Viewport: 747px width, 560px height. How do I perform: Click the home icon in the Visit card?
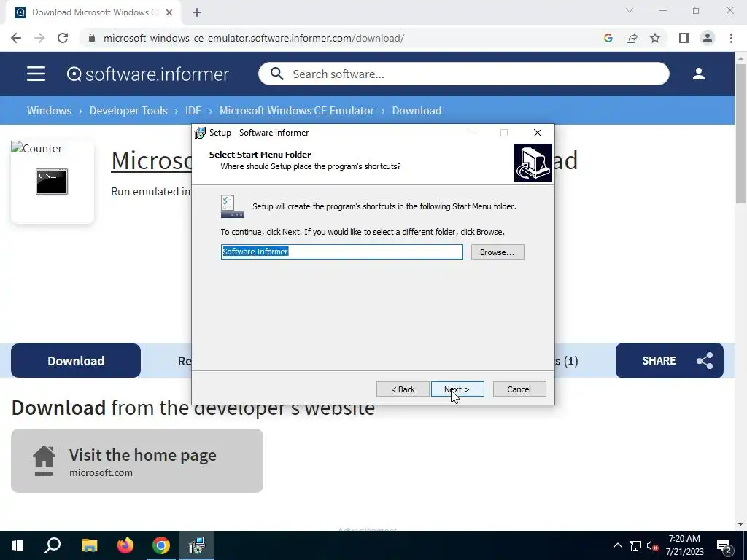(44, 461)
